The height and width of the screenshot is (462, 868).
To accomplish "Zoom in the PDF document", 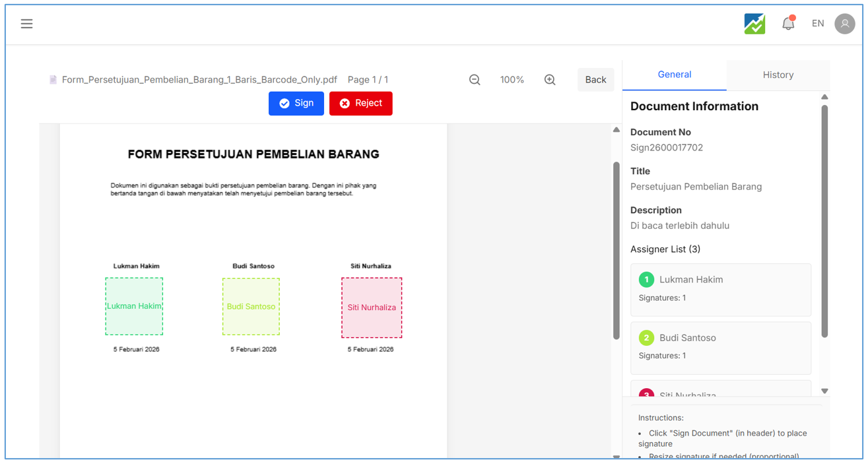I will pos(550,80).
